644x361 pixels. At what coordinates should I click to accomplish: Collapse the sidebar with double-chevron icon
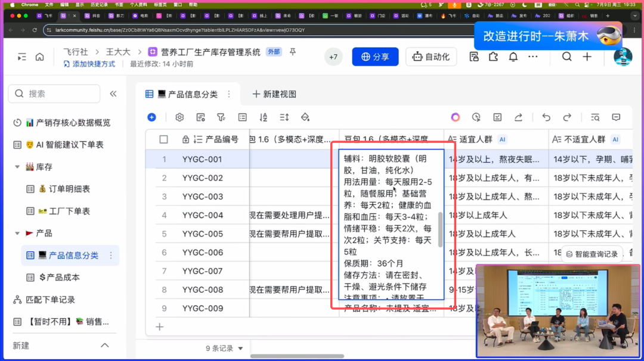point(113,94)
